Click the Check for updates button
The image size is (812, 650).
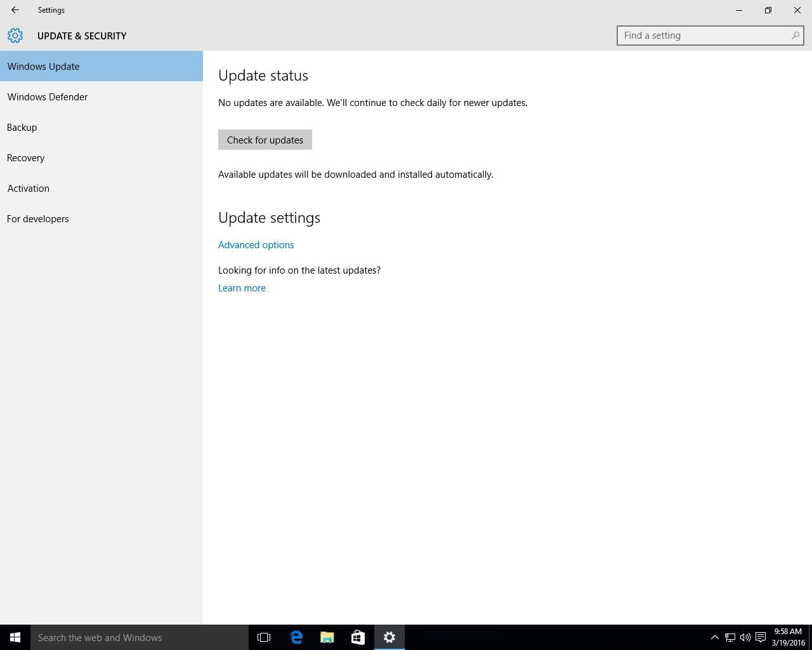tap(265, 140)
